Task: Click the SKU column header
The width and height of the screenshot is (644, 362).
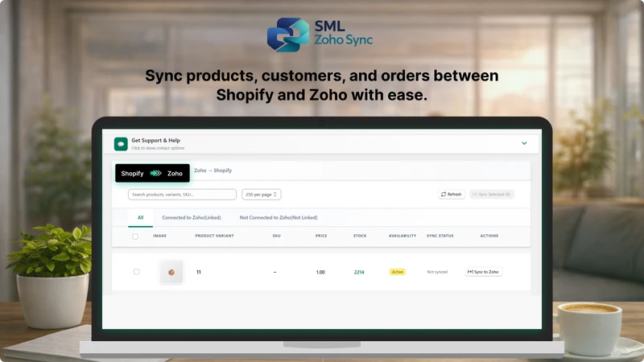Action: [x=276, y=236]
